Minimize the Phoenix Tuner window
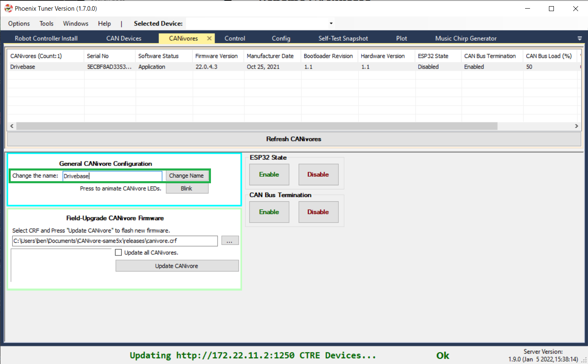 [528, 8]
